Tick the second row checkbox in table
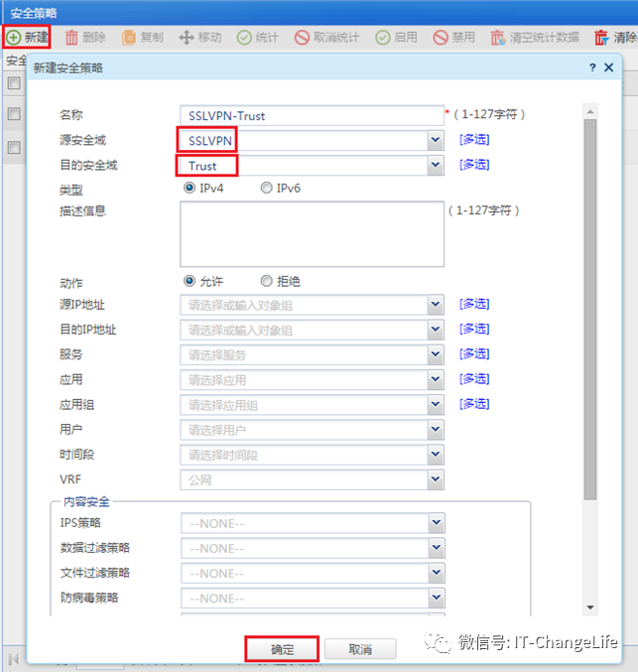 14,113
